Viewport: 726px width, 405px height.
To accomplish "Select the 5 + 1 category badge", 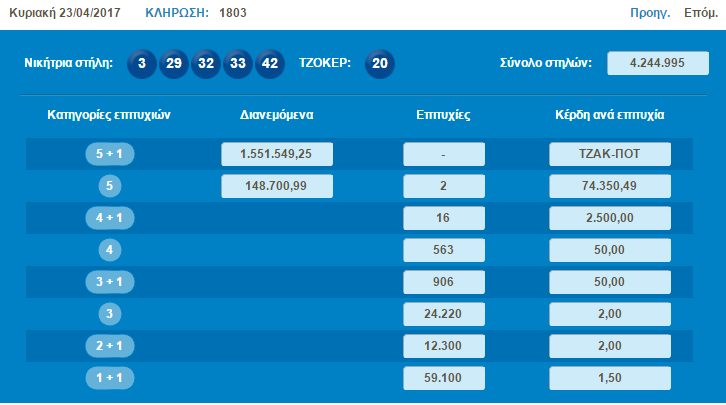I will (x=110, y=154).
